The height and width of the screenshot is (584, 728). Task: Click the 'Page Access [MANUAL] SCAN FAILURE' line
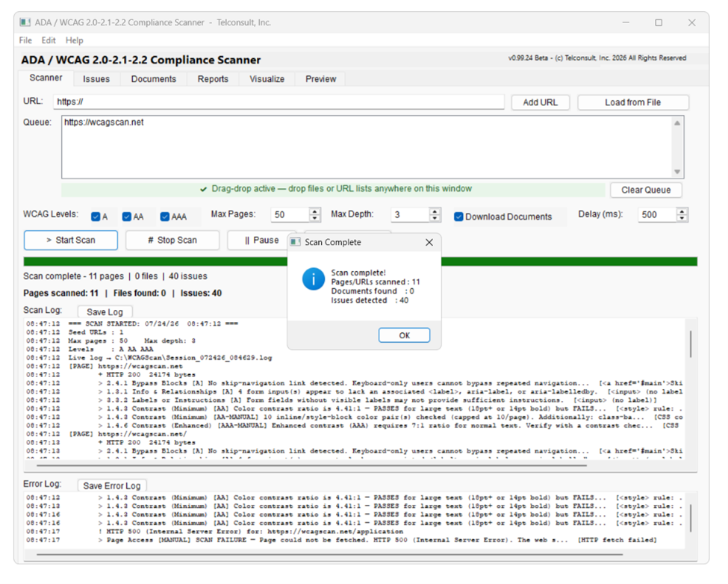tap(341, 539)
